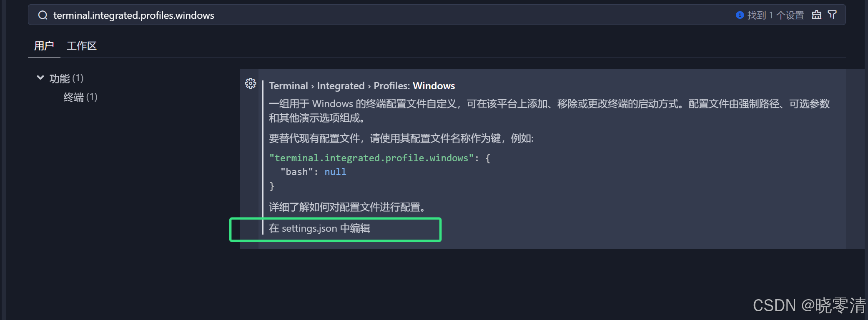The height and width of the screenshot is (320, 868).
Task: Focus the settings search input field
Action: tap(292, 15)
